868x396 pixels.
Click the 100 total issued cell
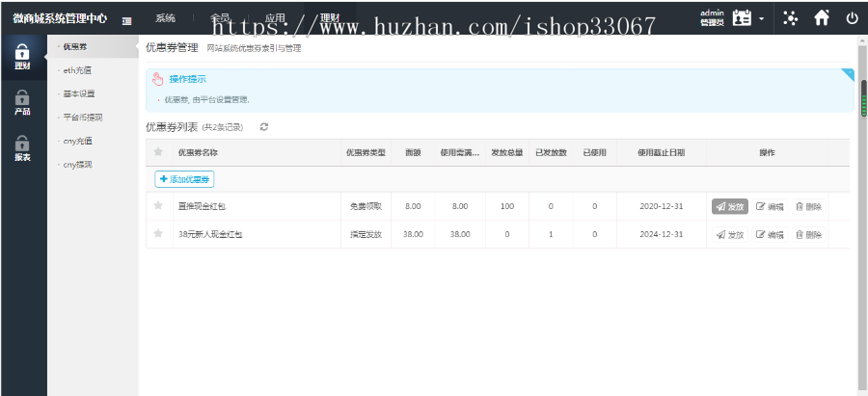(507, 206)
